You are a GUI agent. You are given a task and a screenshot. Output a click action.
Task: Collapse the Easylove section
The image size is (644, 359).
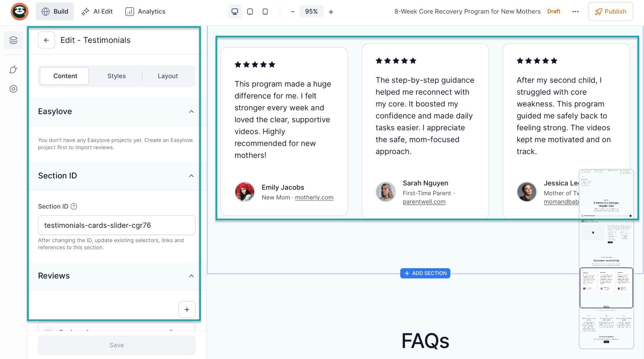pos(191,112)
